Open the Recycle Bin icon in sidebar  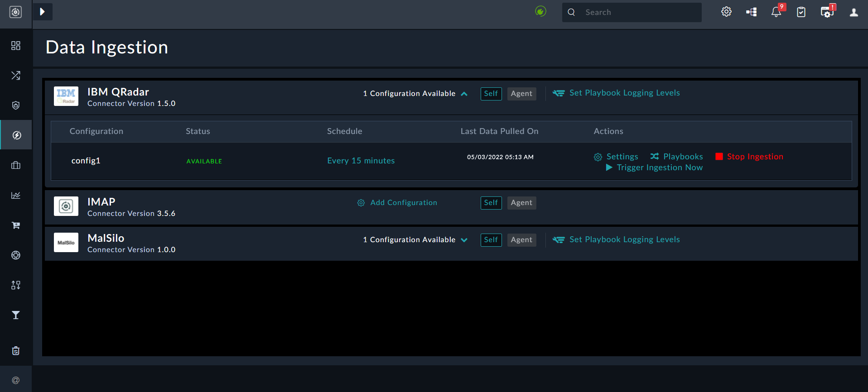16,351
